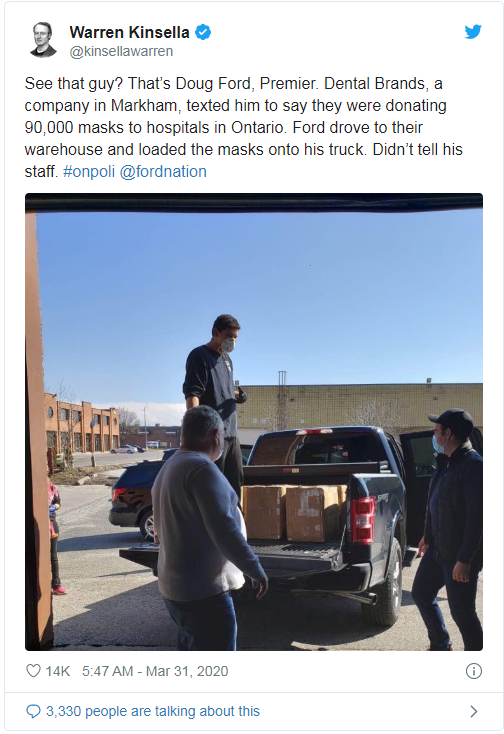Click the brick building in the photo
504x734 pixels.
pyautogui.click(x=82, y=425)
